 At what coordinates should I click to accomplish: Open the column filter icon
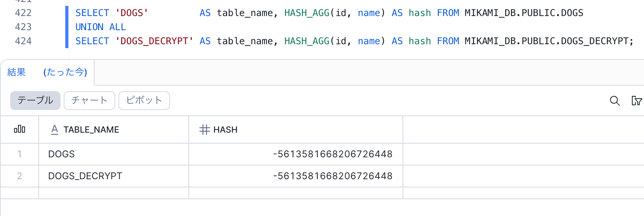pyautogui.click(x=637, y=101)
